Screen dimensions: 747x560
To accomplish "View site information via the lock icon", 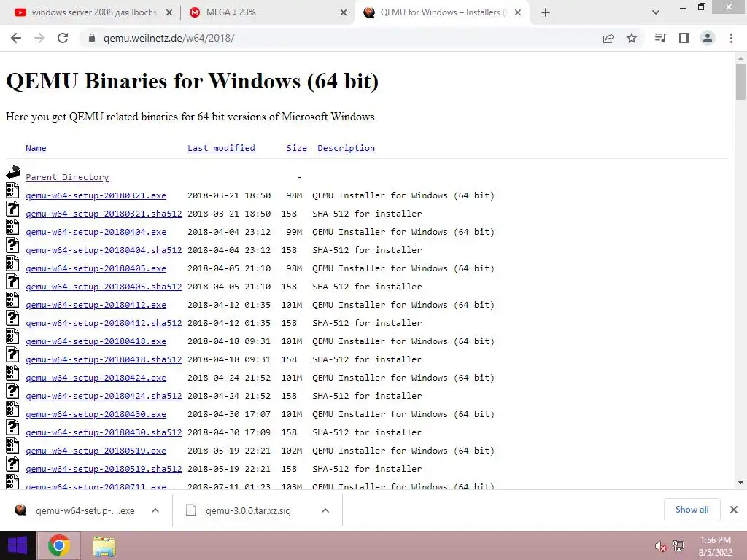I will click(92, 38).
